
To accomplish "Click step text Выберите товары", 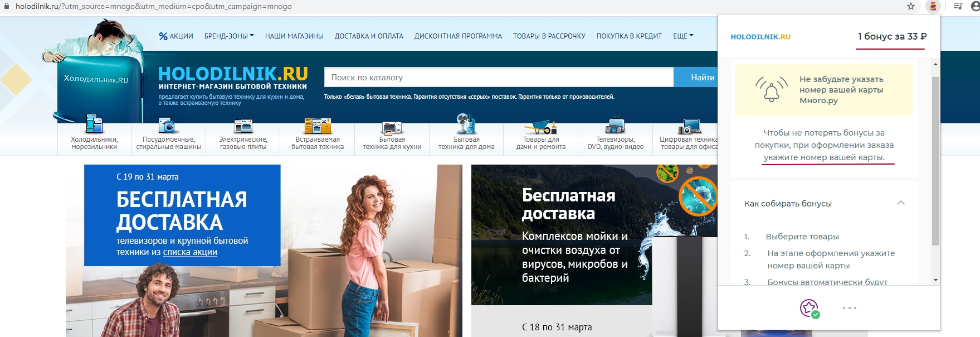I will pos(802,237).
